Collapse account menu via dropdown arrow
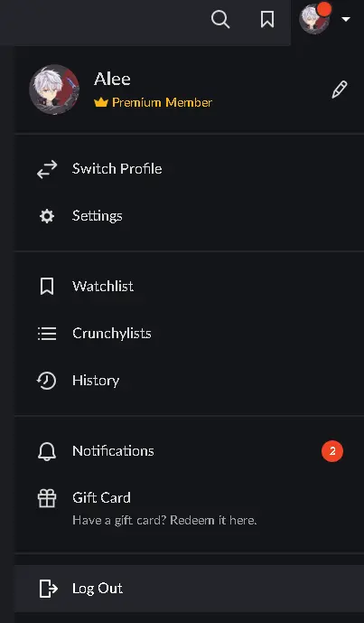 click(346, 19)
